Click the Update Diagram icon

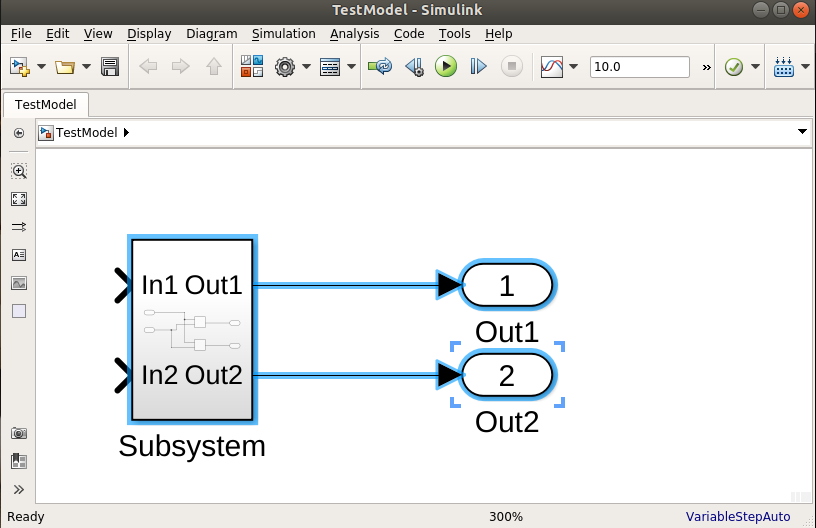380,67
